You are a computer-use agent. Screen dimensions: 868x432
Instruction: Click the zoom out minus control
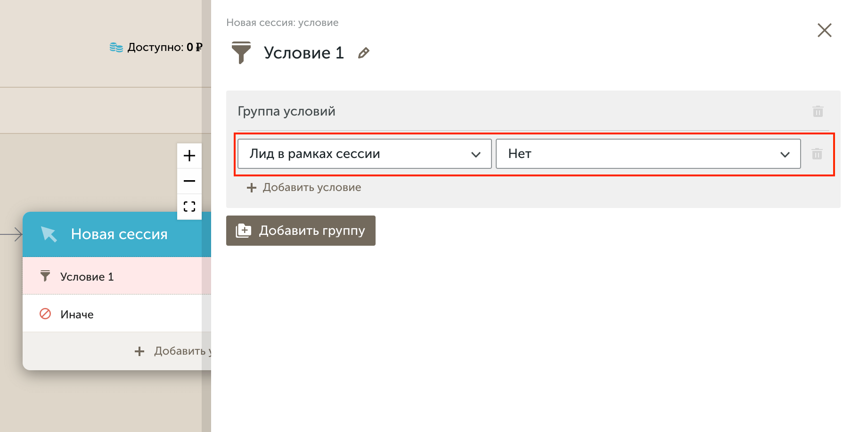(189, 181)
